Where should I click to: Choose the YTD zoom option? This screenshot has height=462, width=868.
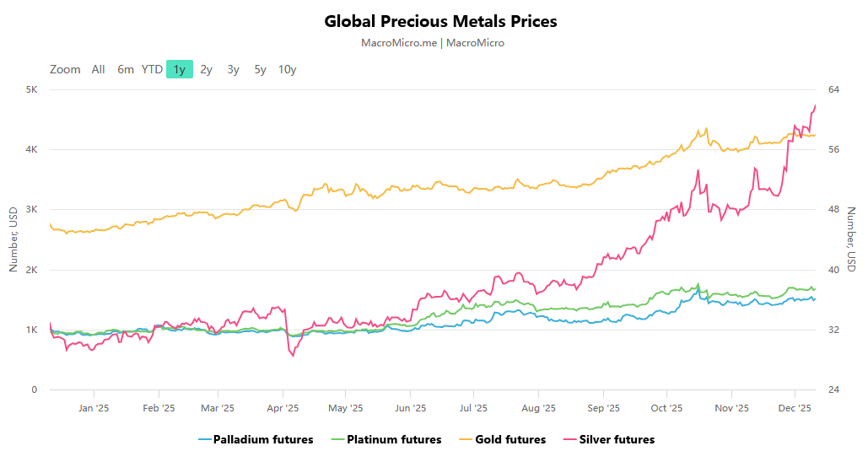tap(152, 69)
